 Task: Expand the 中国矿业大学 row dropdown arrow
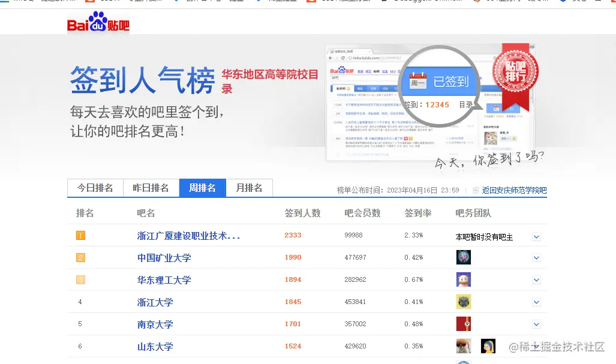[536, 258]
